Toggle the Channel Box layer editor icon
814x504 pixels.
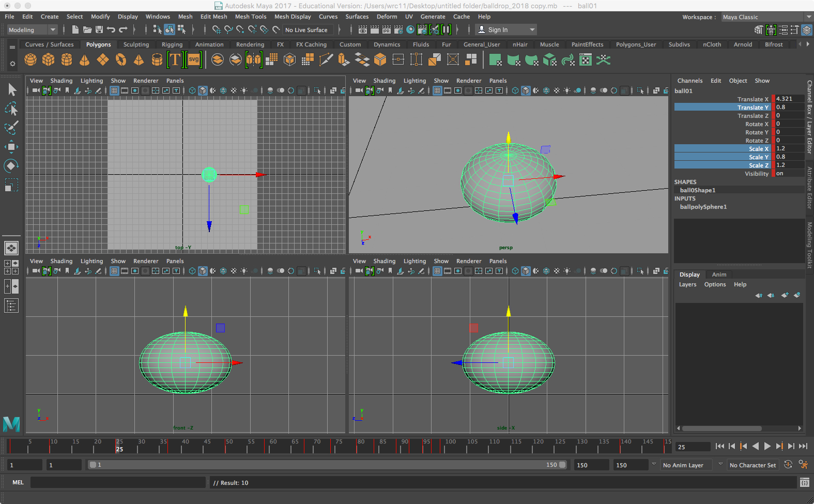806,30
